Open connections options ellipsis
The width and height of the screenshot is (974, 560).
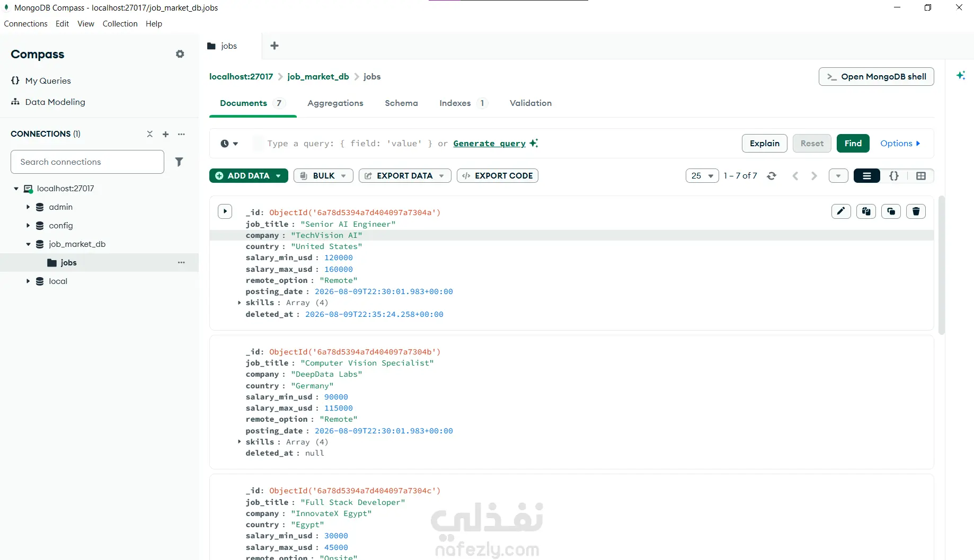click(x=181, y=134)
